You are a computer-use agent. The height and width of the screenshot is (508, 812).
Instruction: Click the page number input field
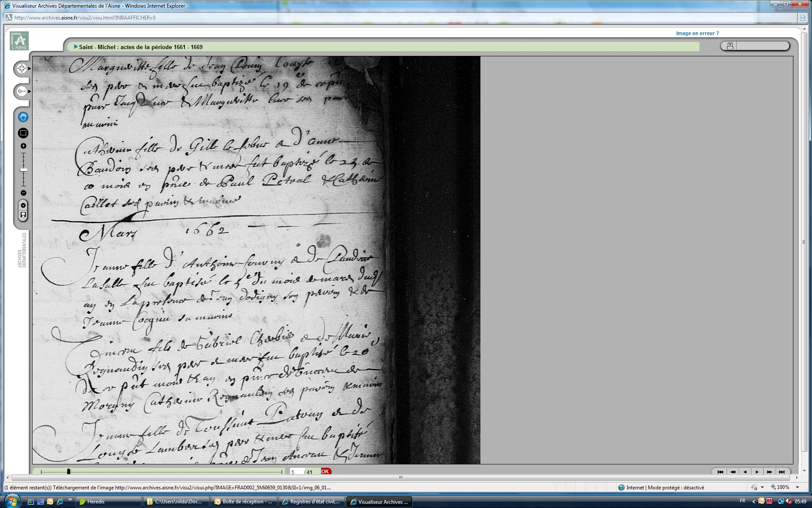click(296, 472)
